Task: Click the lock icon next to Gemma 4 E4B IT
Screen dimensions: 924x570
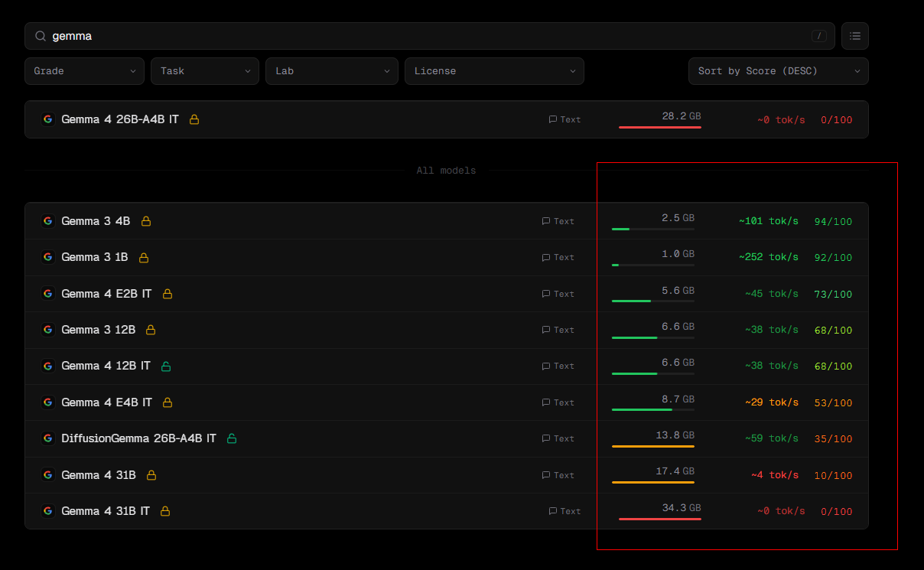Action: [168, 402]
